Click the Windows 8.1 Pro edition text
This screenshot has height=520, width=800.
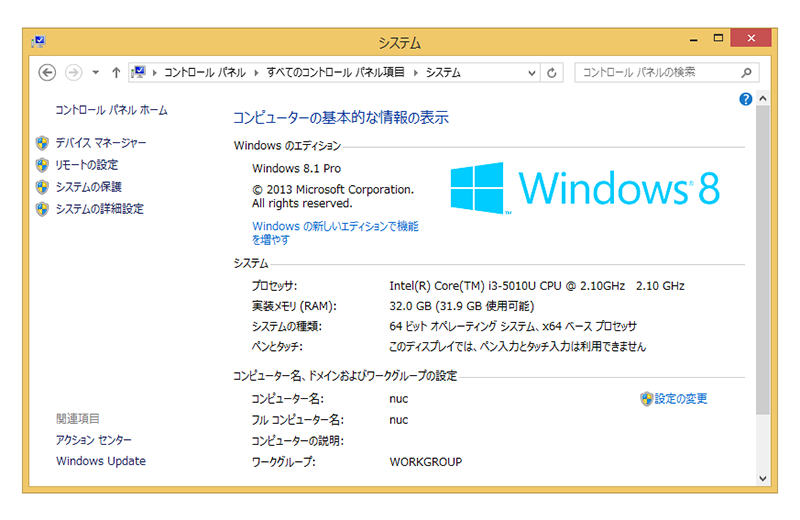click(x=296, y=168)
